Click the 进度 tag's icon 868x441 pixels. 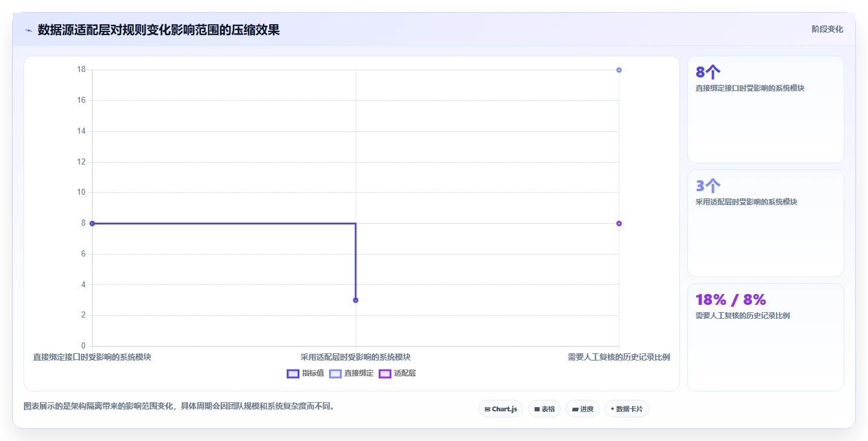(575, 410)
